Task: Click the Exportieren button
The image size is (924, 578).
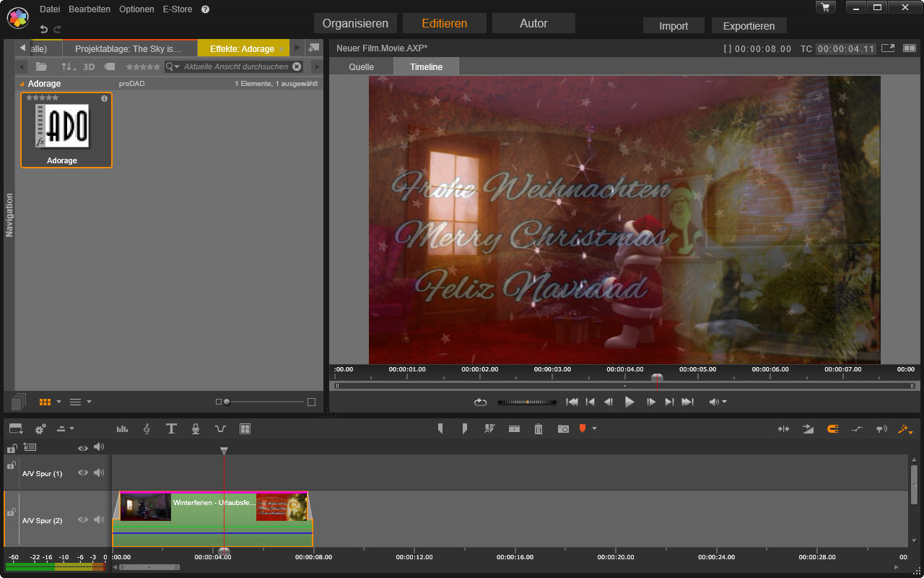Action: point(749,26)
